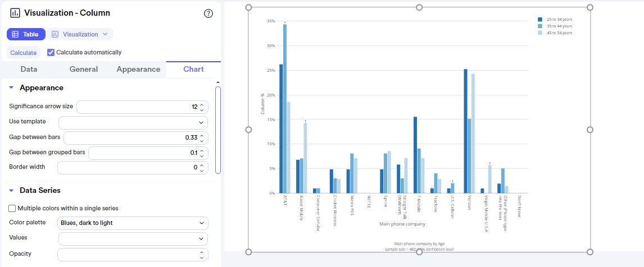Toggle Calculate automatically checkbox
Screen dimensions: 644x267
point(51,53)
